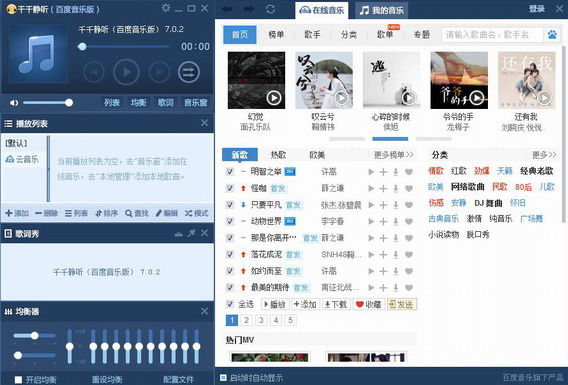Switch to the 我的音乐 tab
Screen dimensions: 568x385
tap(381, 11)
